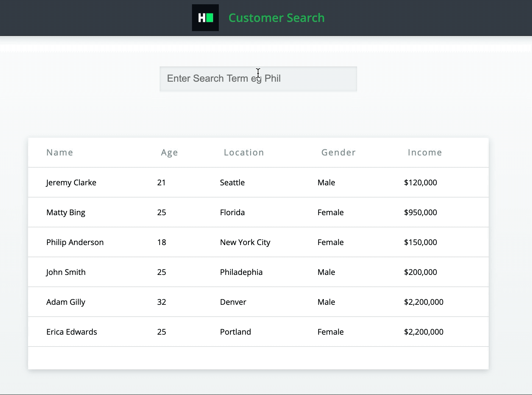Viewport: 532px width, 395px height.
Task: Click the H logo icon in the header
Action: click(x=205, y=17)
